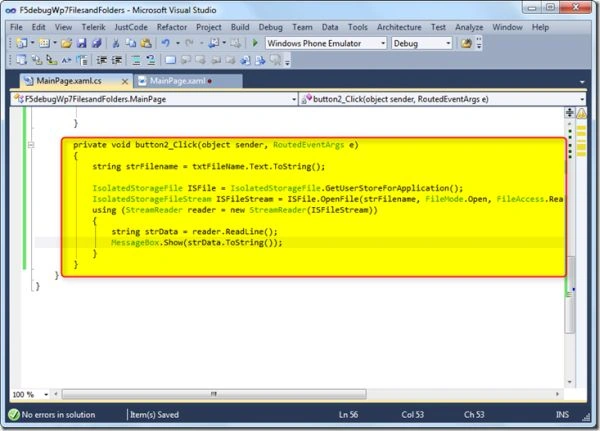Collapse the button2_Click method outline box
600x431 pixels.
click(x=31, y=145)
